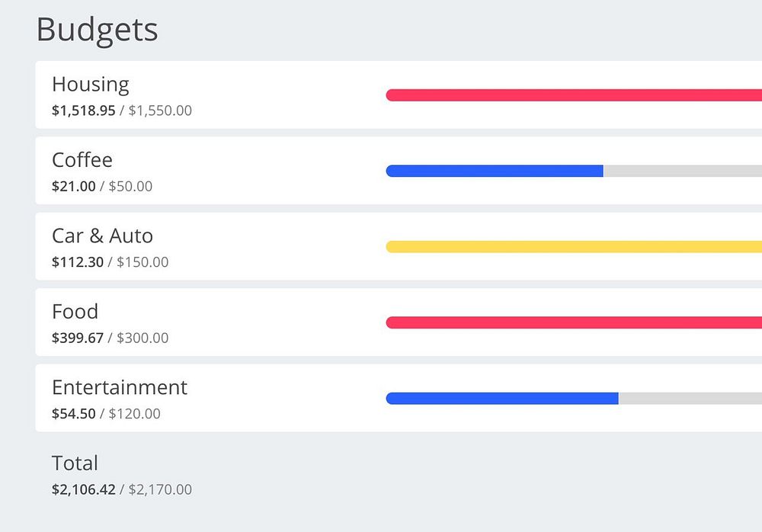The height and width of the screenshot is (532, 762).
Task: Click the Coffee budget name
Action: tap(82, 160)
